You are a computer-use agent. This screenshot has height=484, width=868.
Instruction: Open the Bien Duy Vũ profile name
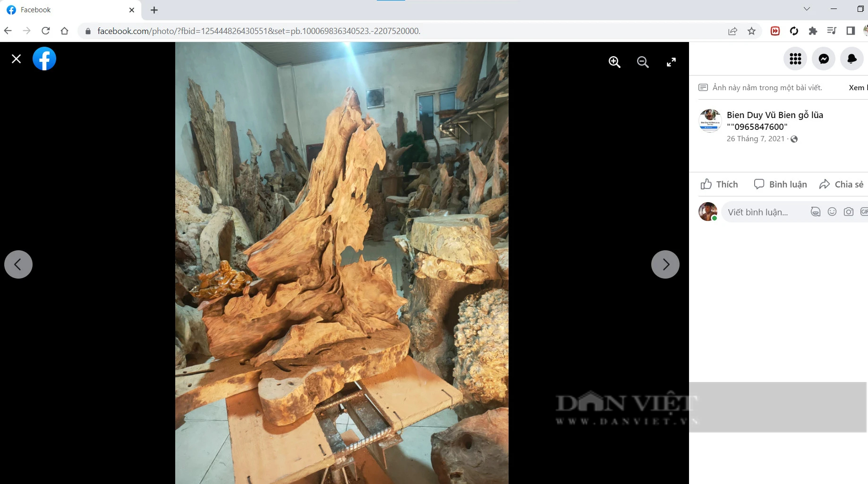775,120
